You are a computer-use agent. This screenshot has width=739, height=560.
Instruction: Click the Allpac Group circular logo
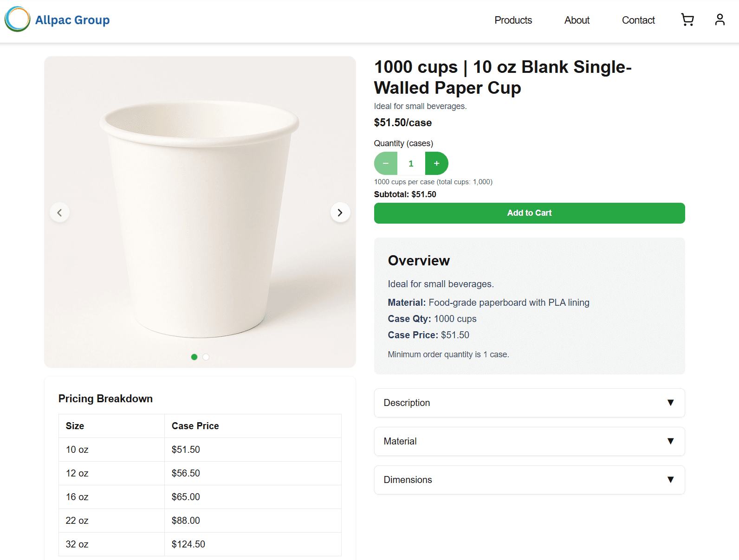[17, 19]
